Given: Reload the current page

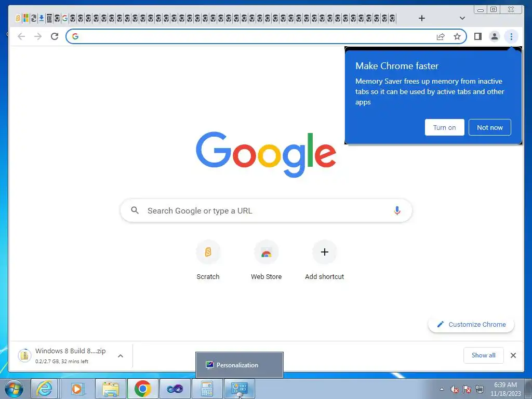Looking at the screenshot, I should coord(55,36).
